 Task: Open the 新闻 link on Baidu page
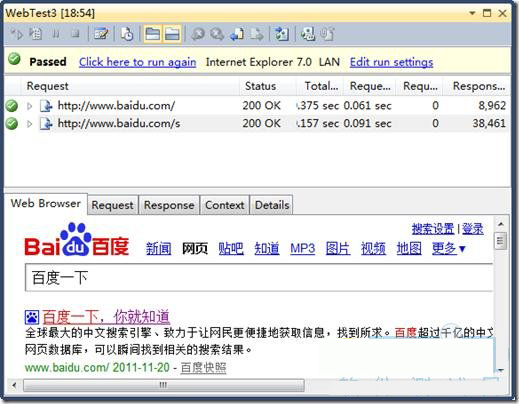(159, 249)
